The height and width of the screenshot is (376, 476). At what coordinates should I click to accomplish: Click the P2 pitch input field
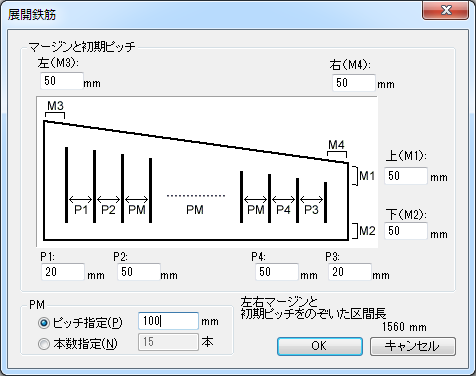pyautogui.click(x=139, y=272)
